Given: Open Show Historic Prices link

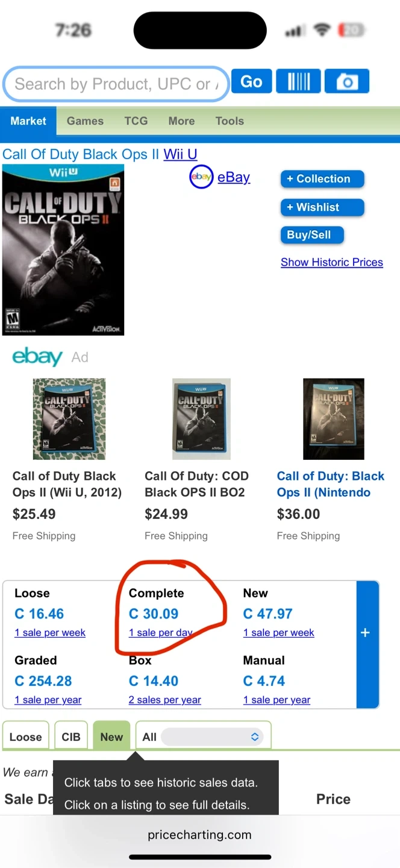Looking at the screenshot, I should click(332, 262).
